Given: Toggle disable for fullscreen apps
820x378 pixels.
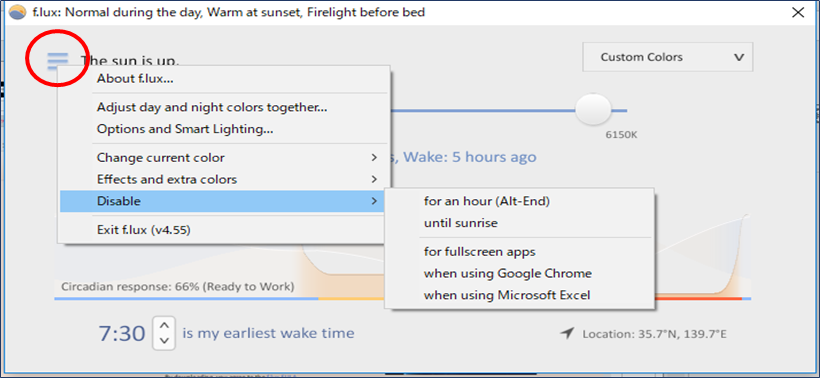Looking at the screenshot, I should tap(519, 251).
